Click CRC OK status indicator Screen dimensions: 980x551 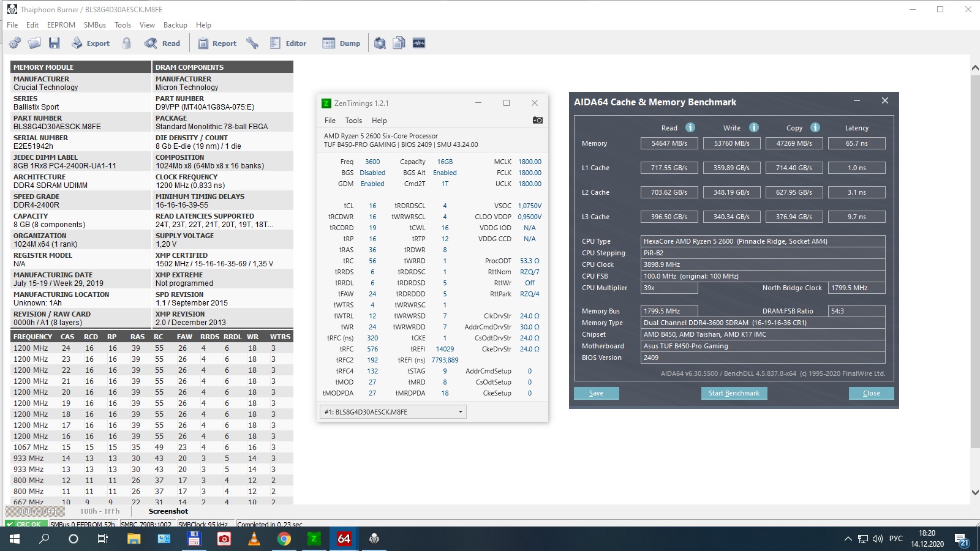click(25, 524)
